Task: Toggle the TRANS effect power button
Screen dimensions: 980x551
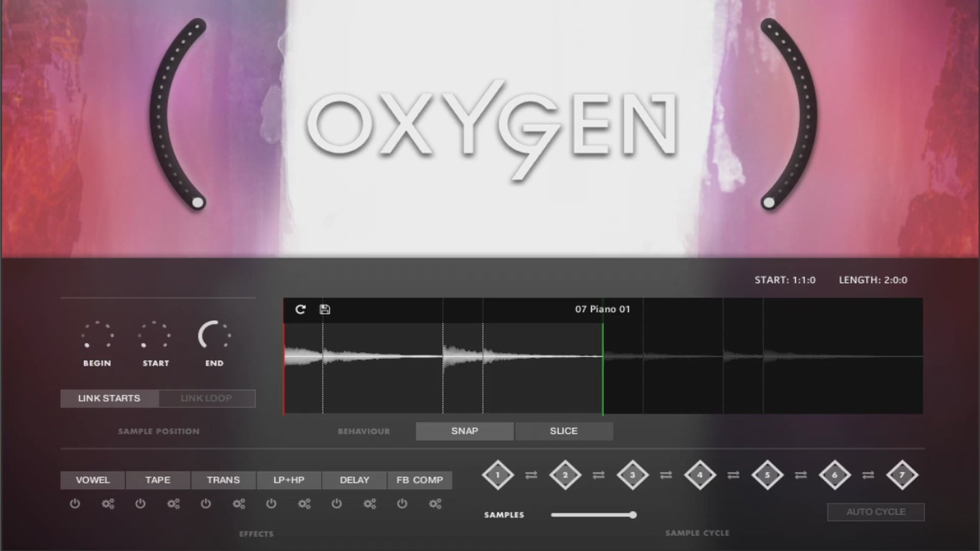Action: pos(206,504)
